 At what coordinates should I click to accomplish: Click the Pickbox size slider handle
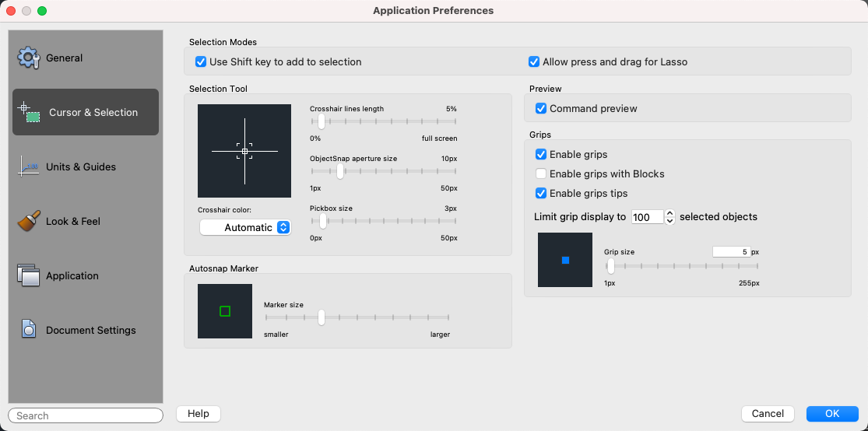click(x=323, y=221)
